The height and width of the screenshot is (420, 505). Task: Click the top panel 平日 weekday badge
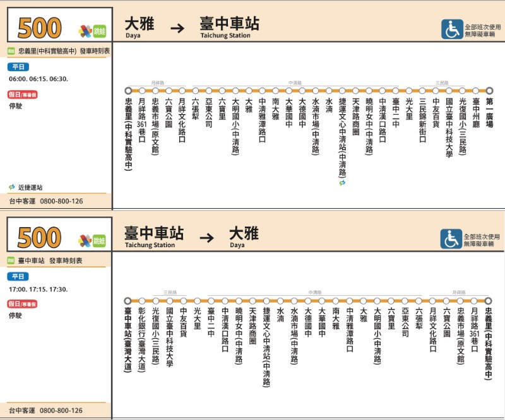click(x=18, y=67)
